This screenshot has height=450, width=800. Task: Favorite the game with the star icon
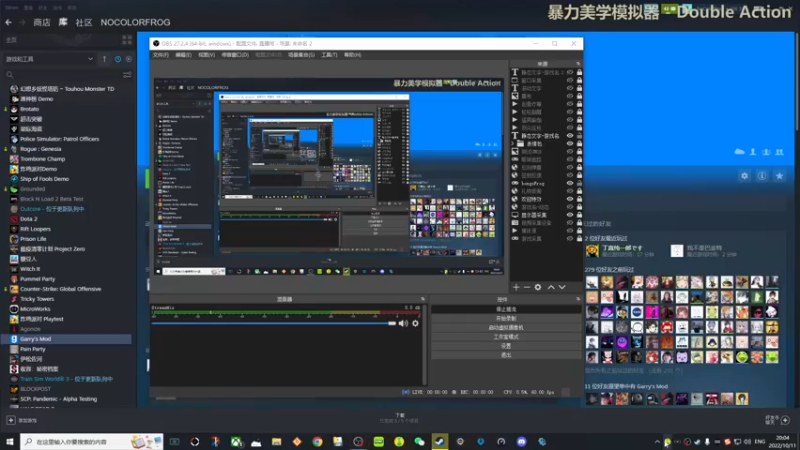[779, 176]
